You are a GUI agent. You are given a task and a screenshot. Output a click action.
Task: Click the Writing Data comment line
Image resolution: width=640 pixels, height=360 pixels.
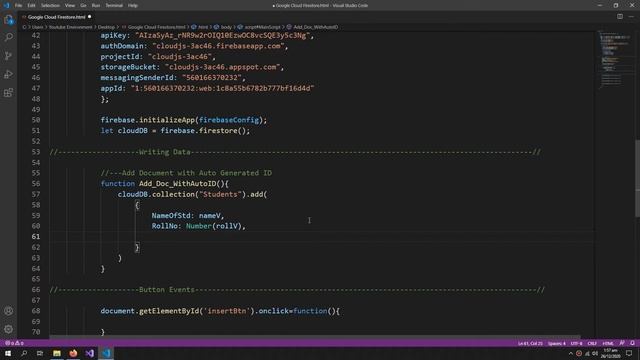coord(295,152)
